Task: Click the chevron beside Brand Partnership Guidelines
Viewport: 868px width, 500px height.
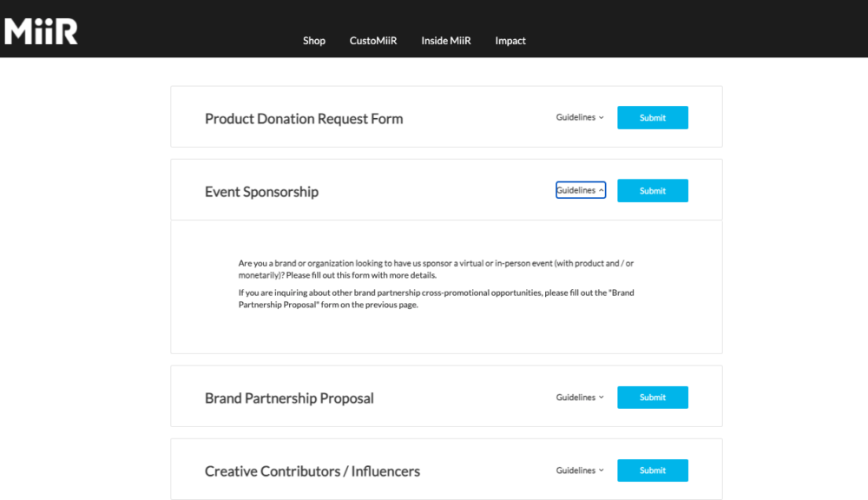Action: pyautogui.click(x=602, y=398)
